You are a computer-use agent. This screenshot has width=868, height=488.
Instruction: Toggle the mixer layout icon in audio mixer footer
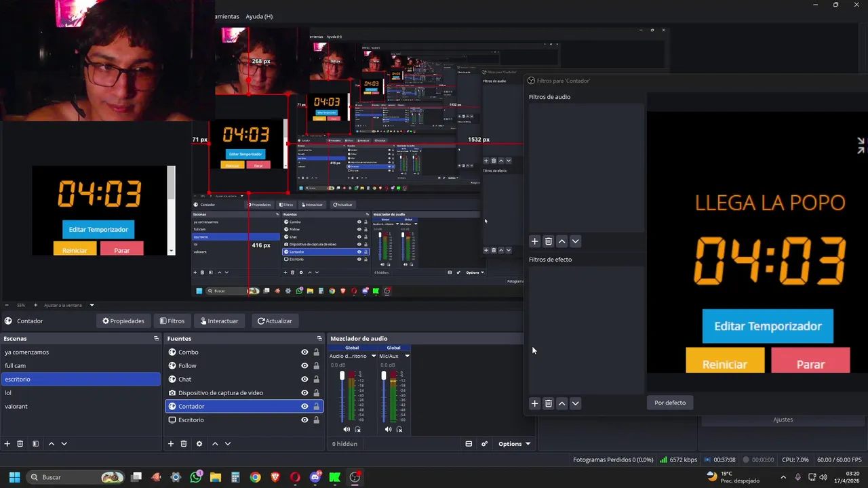(x=469, y=444)
